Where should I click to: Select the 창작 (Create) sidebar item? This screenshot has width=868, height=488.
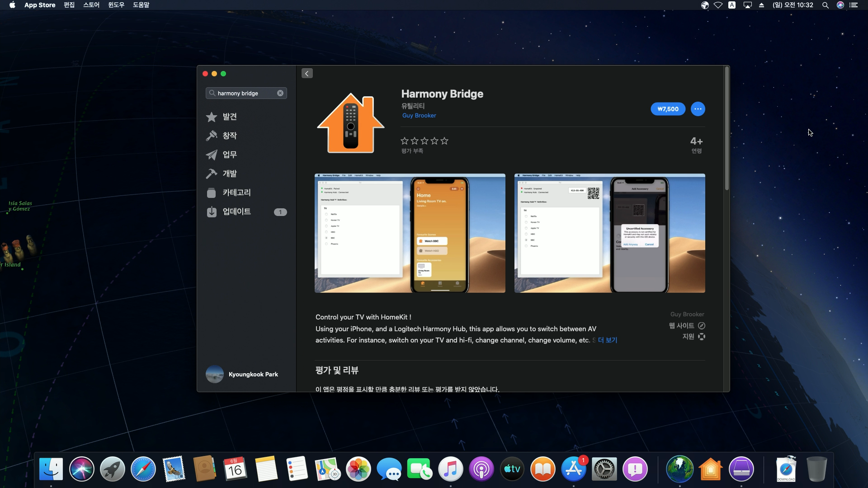tap(229, 136)
